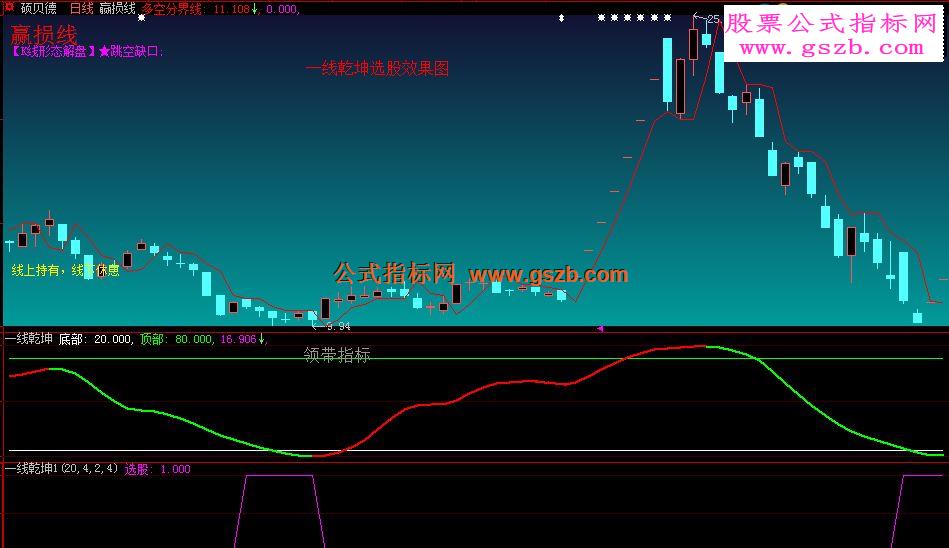Click the yellow 线上持有，线下休息 note
This screenshot has width=949, height=548.
(x=65, y=270)
